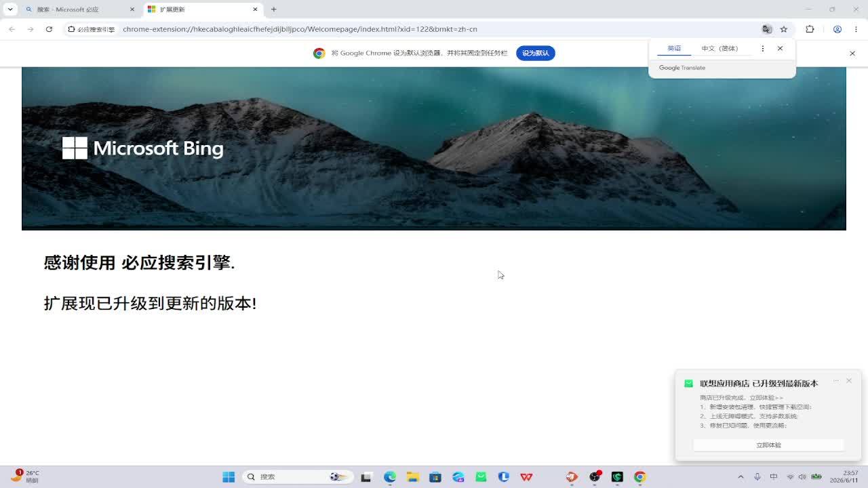Click the Microsoft Bing logo on banner
Screen dimensions: 868x488
pyautogui.click(x=142, y=148)
